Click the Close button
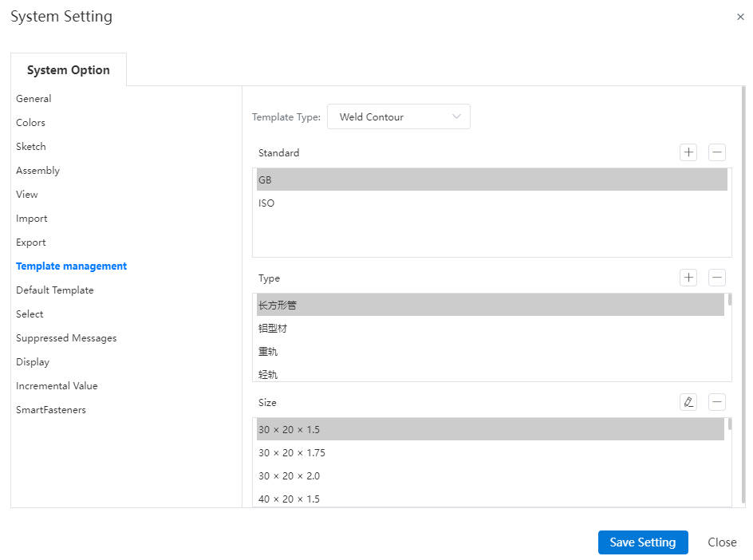The image size is (753, 560). pos(722,542)
